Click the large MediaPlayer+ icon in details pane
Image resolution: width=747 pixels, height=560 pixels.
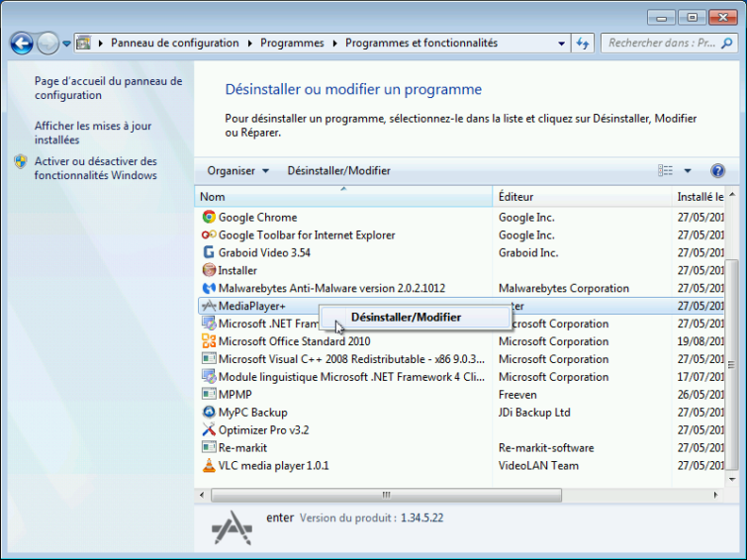click(232, 527)
